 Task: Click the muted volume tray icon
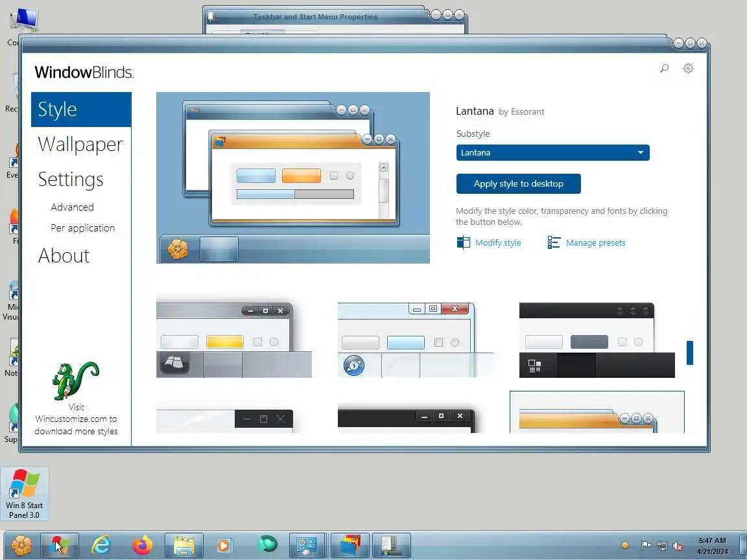click(677, 546)
